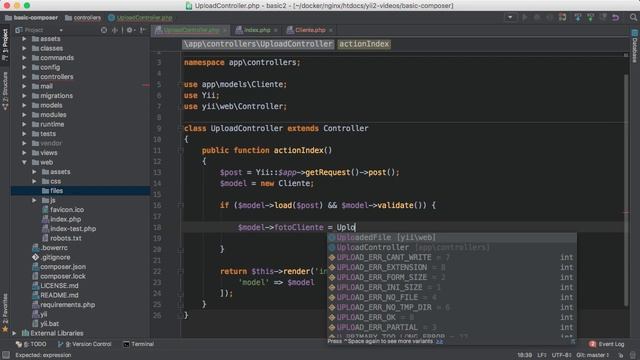
Task: Click the editor vertical scrollbar
Action: [x=626, y=190]
